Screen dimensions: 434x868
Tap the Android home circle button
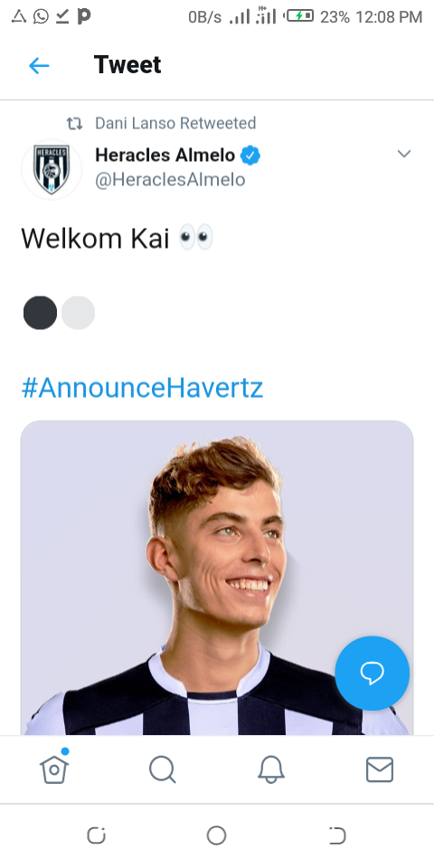pyautogui.click(x=216, y=835)
